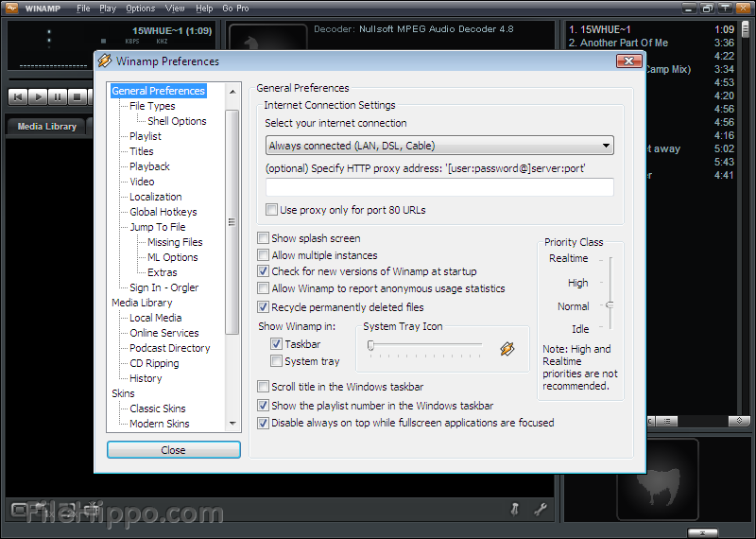Select ML Options tree item

[173, 257]
